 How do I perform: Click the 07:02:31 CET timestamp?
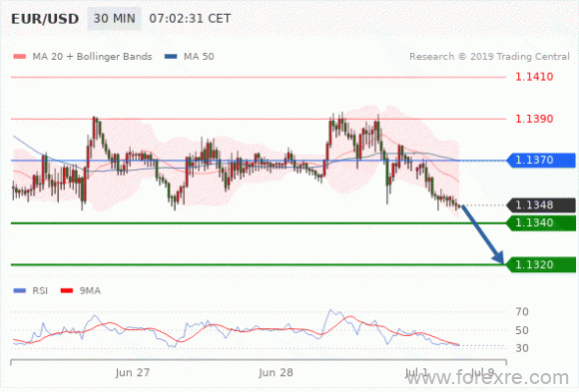[190, 19]
